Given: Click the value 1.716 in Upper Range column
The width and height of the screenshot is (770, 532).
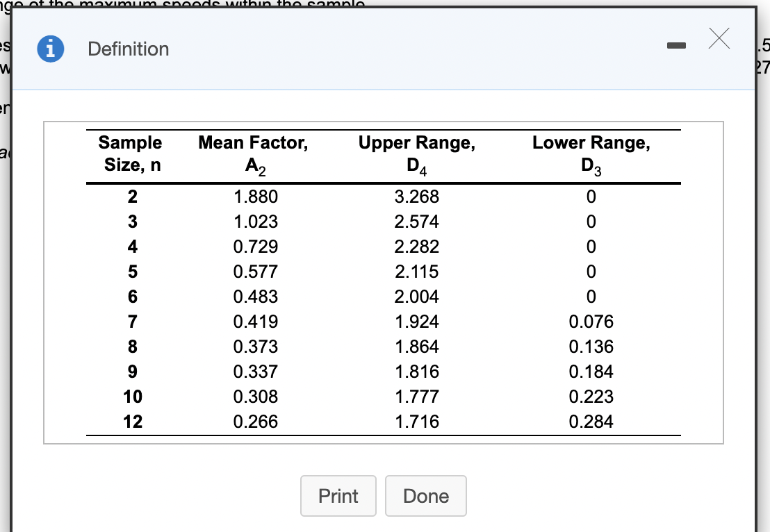Looking at the screenshot, I should tap(416, 422).
